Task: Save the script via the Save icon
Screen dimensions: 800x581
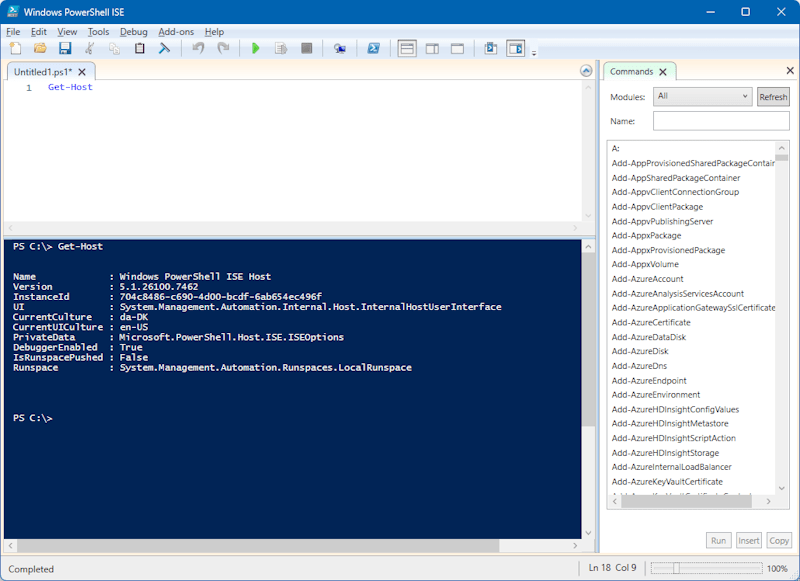Action: coord(65,48)
